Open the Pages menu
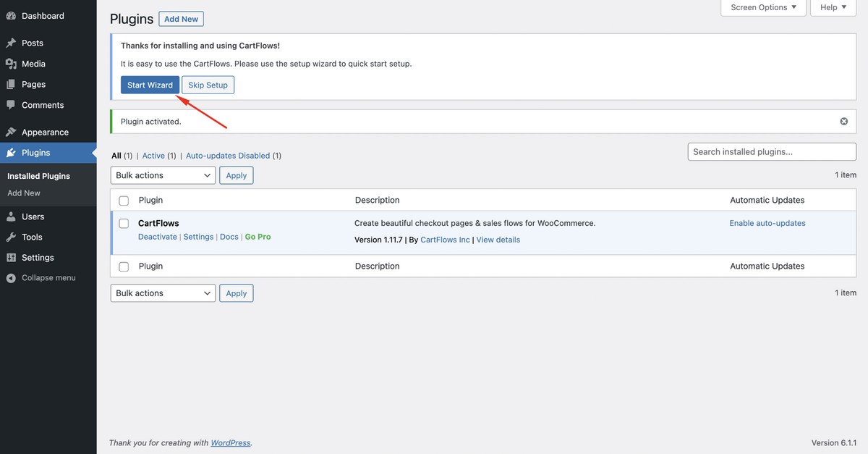868x454 pixels. click(33, 85)
